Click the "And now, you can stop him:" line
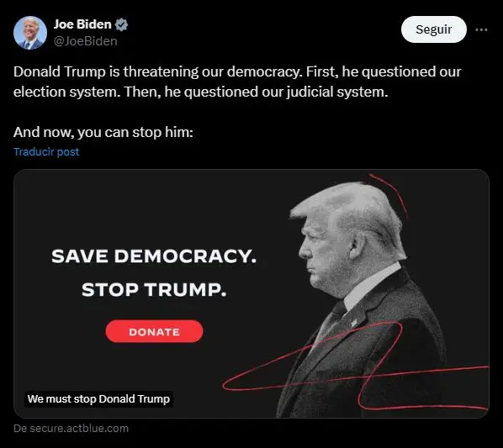The height and width of the screenshot is (448, 503). 103,132
